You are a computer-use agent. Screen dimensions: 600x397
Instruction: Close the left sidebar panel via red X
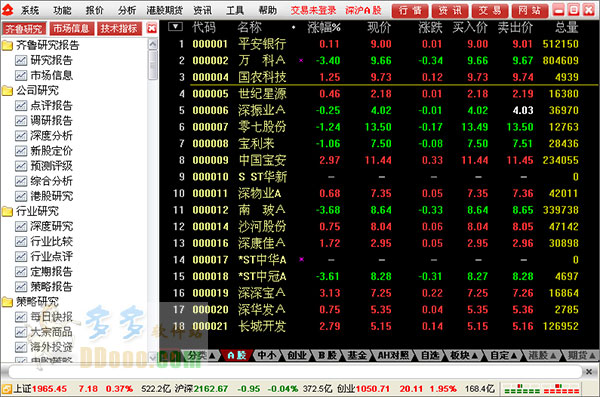point(152,28)
